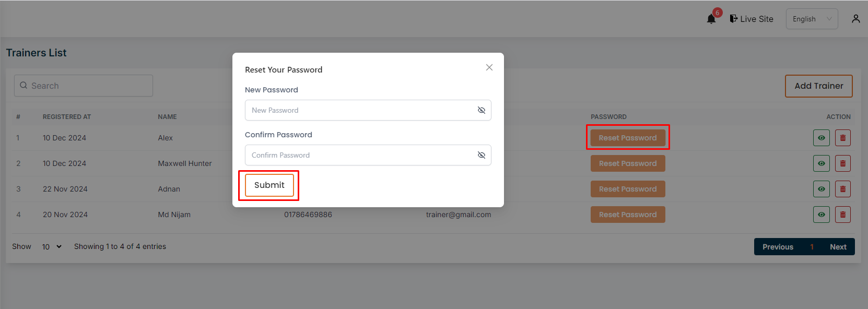Open the Show entries count dropdown

click(x=51, y=246)
